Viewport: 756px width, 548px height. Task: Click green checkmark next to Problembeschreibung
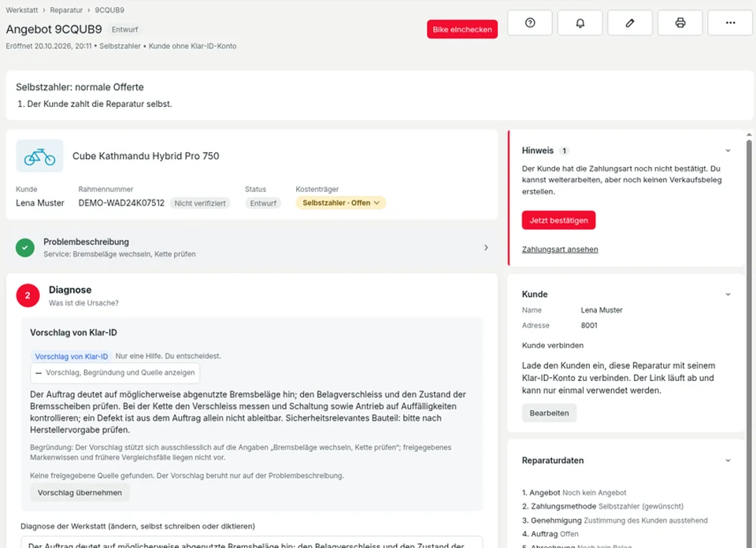click(x=25, y=248)
